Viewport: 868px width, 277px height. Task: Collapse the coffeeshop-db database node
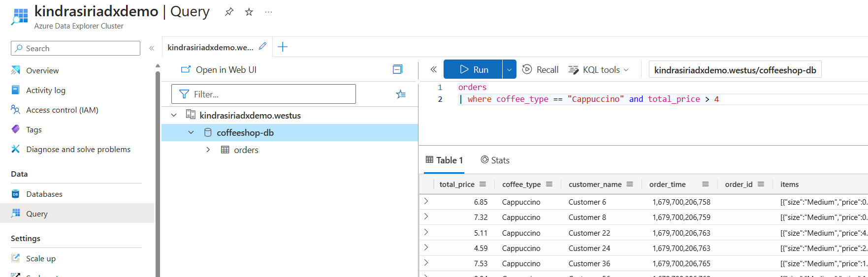[x=191, y=132]
